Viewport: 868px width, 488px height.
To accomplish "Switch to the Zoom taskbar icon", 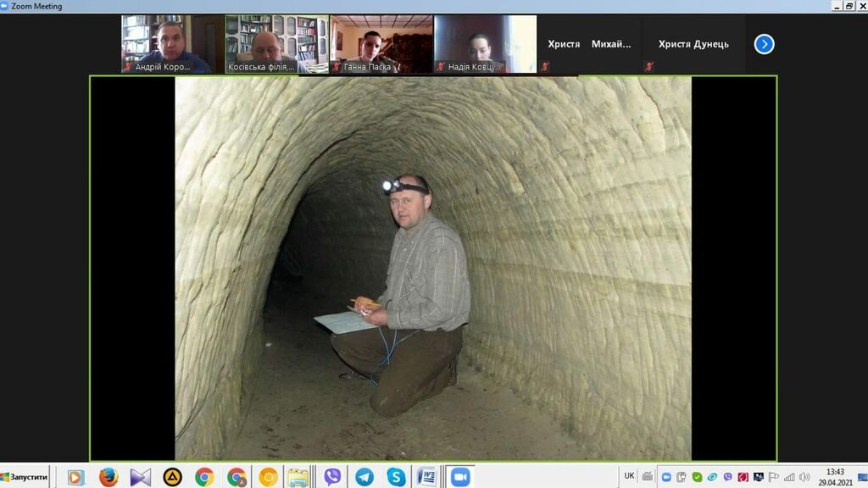I will [460, 477].
